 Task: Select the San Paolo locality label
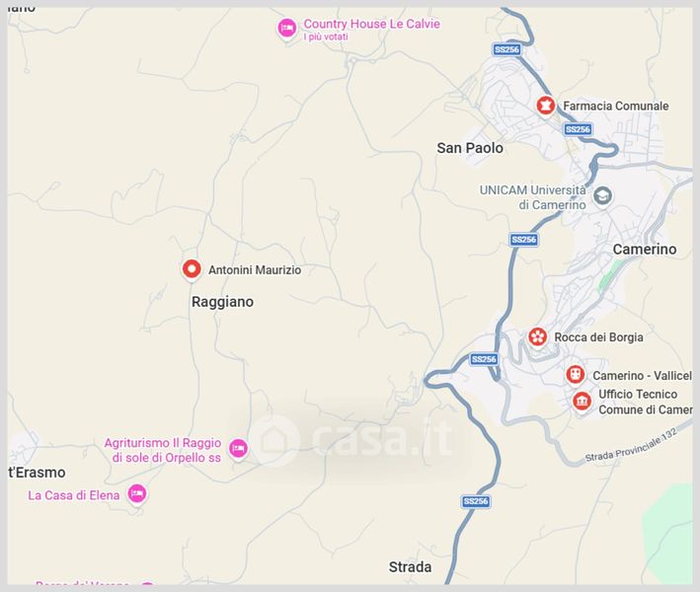click(470, 148)
